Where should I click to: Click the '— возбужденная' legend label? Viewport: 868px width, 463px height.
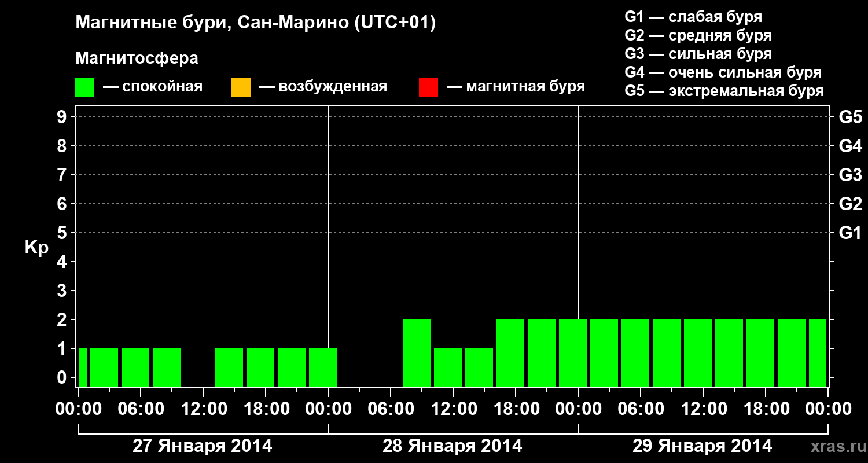323,87
